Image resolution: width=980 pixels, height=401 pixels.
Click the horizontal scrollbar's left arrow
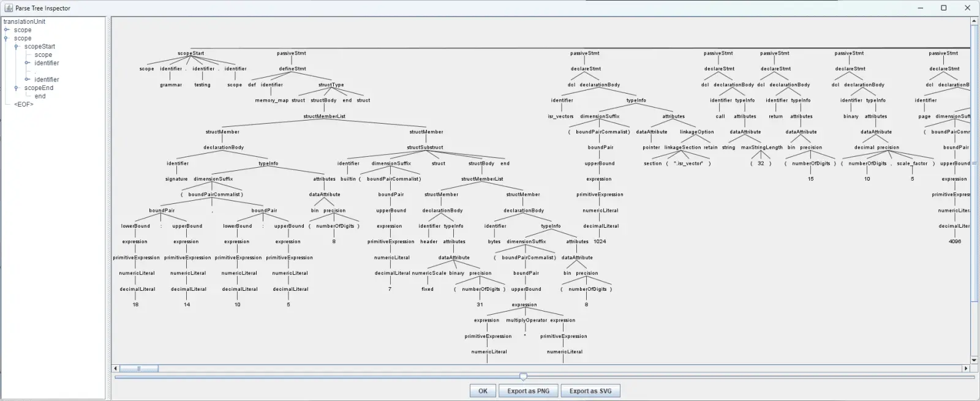pos(116,369)
